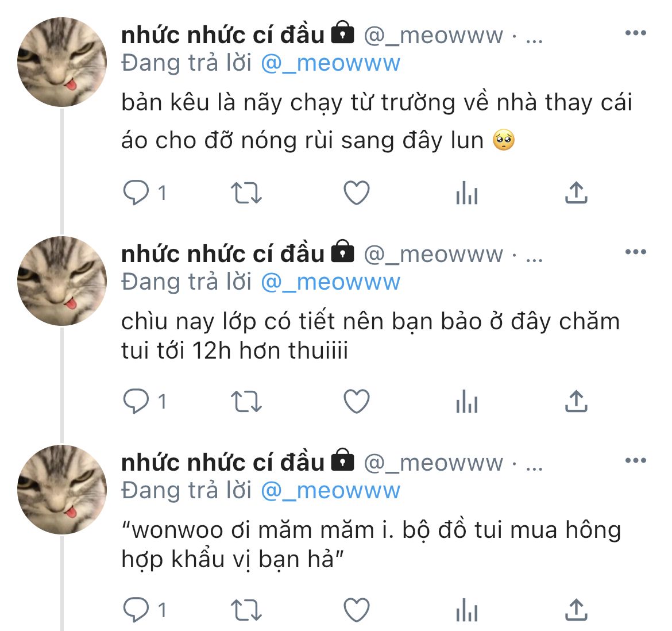Reply to the tweet about changing shirt
672x631 pixels.
pos(136,193)
